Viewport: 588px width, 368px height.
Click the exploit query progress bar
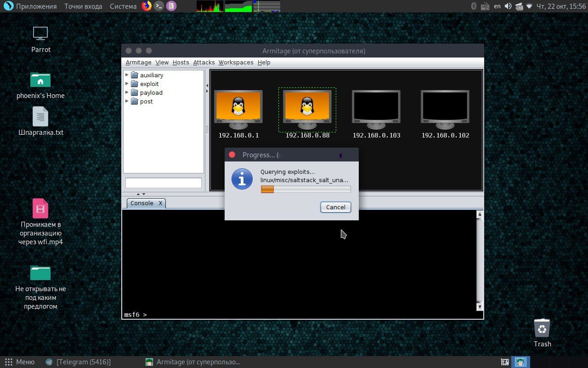[x=305, y=190]
